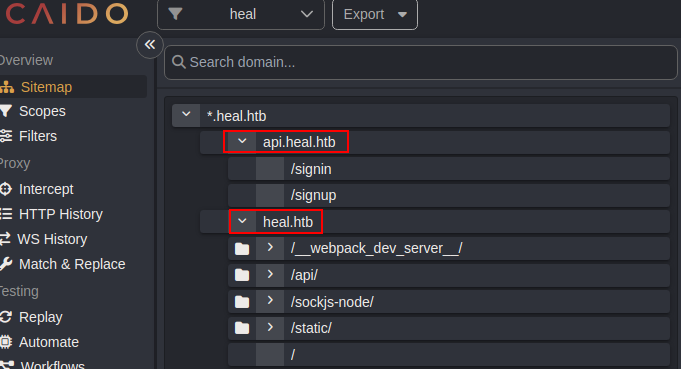
Task: Click the HTTP History list icon
Action: point(6,214)
